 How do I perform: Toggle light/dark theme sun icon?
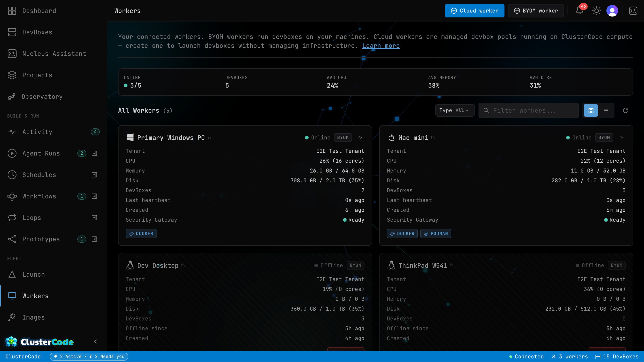(x=597, y=11)
